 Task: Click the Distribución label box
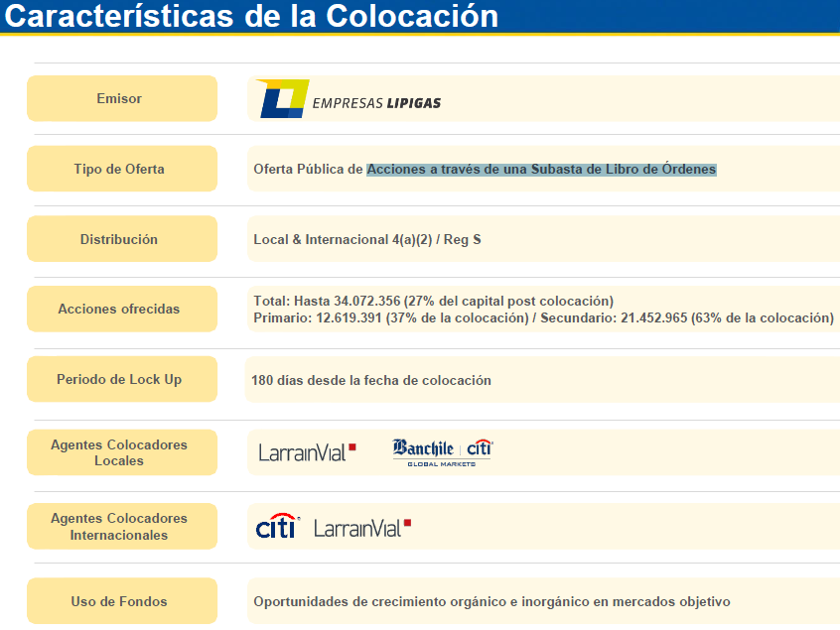tap(121, 239)
